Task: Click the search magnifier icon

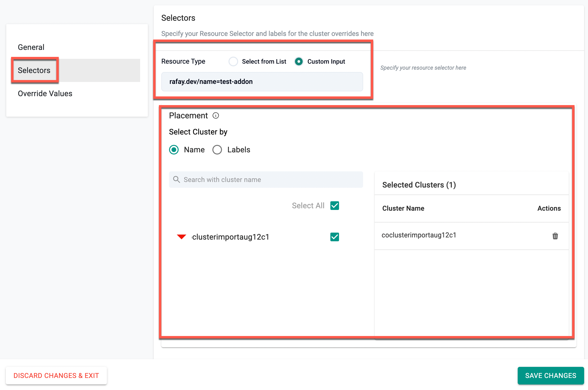Action: pyautogui.click(x=176, y=180)
